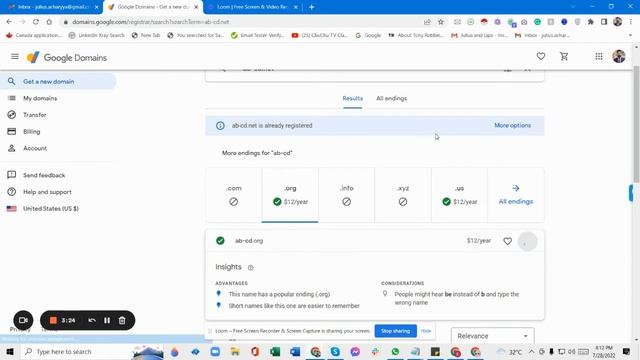Image resolution: width=640 pixels, height=360 pixels.
Task: Open Billing section
Action: [x=31, y=132]
